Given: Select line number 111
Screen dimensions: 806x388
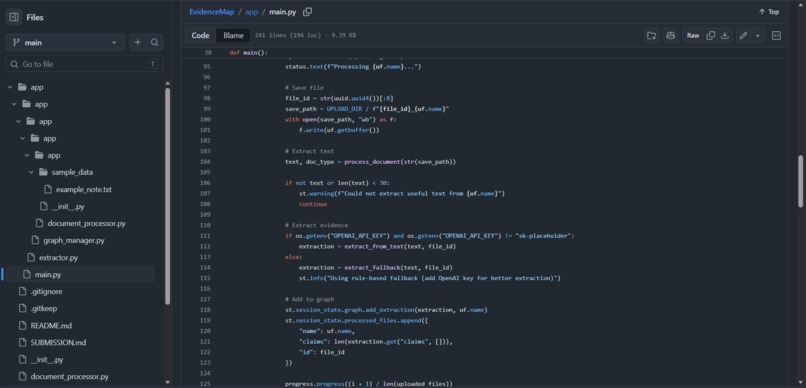Looking at the screenshot, I should point(206,236).
